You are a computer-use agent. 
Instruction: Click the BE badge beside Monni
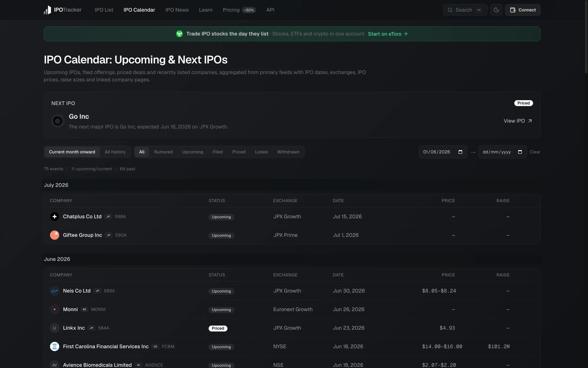(x=85, y=309)
